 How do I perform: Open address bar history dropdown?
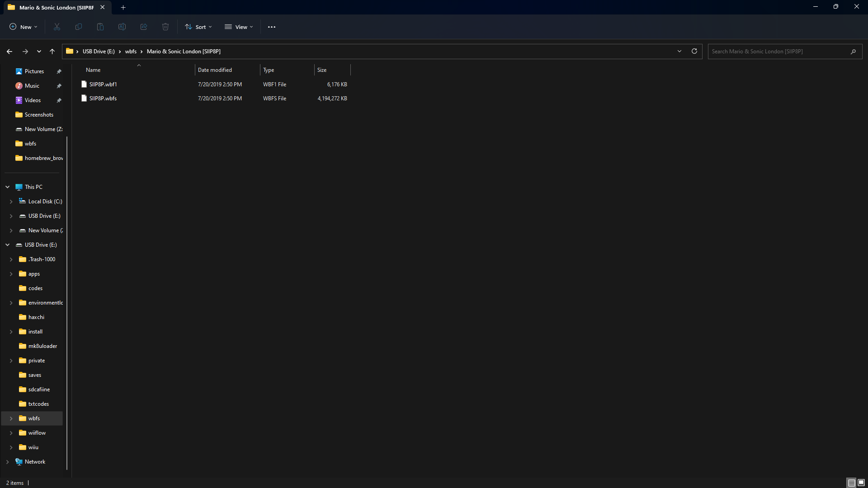[679, 51]
